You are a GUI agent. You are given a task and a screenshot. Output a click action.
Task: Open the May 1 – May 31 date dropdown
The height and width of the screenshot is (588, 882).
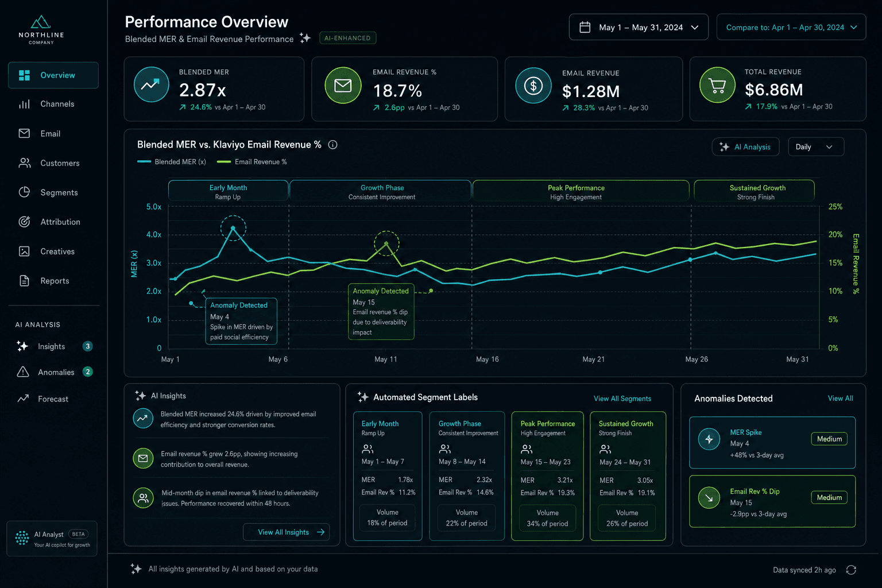point(639,27)
